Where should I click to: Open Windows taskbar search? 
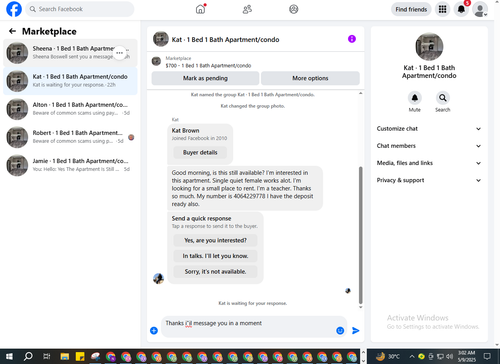[28, 356]
